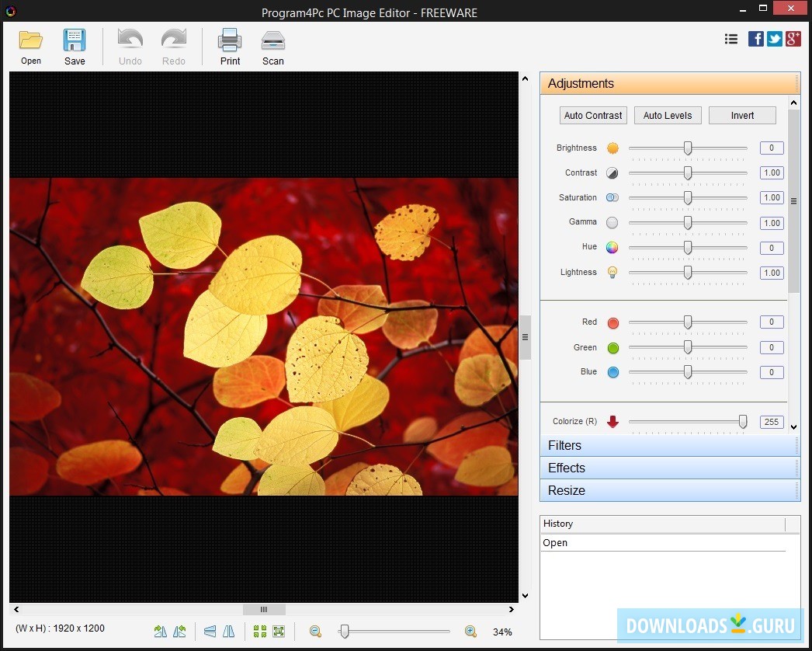Expand the Filters panel

tap(669, 445)
